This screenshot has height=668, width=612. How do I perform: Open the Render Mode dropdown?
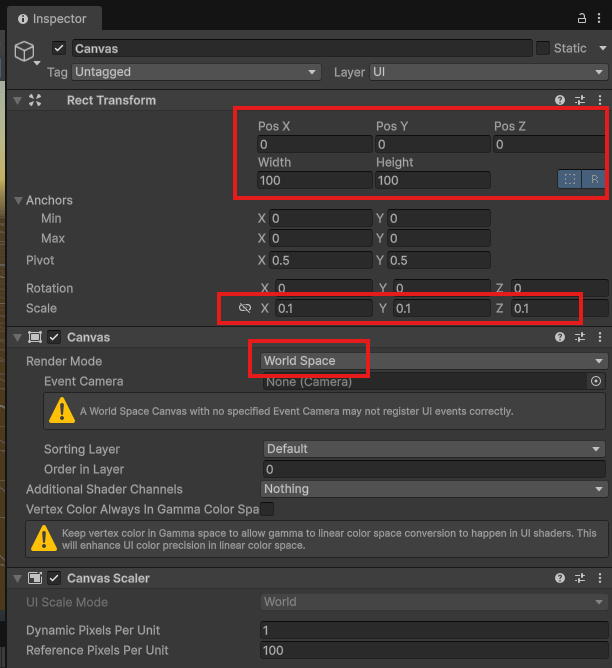433,361
